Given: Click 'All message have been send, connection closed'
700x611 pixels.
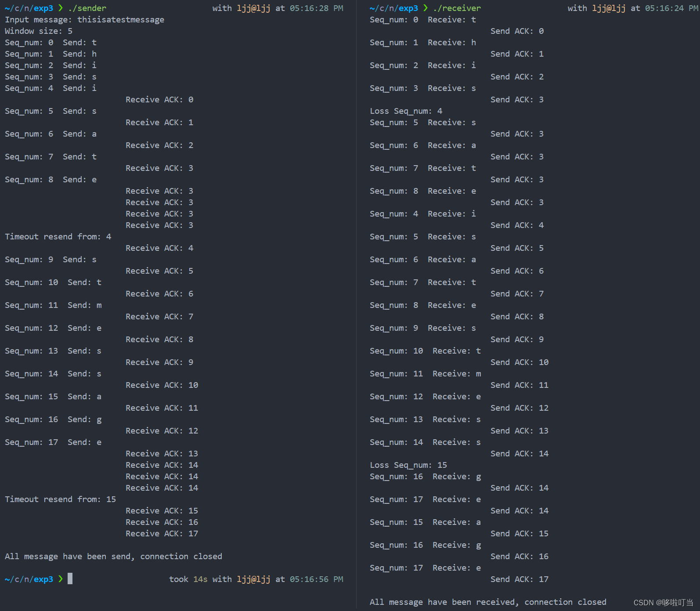Looking at the screenshot, I should [113, 557].
